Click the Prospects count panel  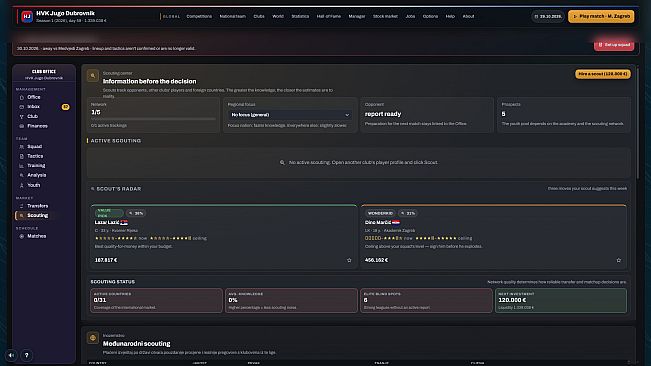(564, 115)
